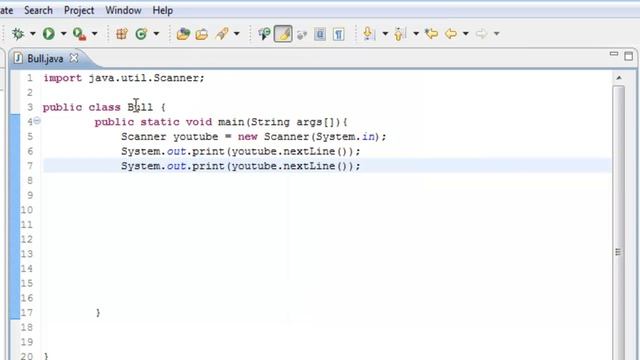Click the Open Type icon

point(183,33)
